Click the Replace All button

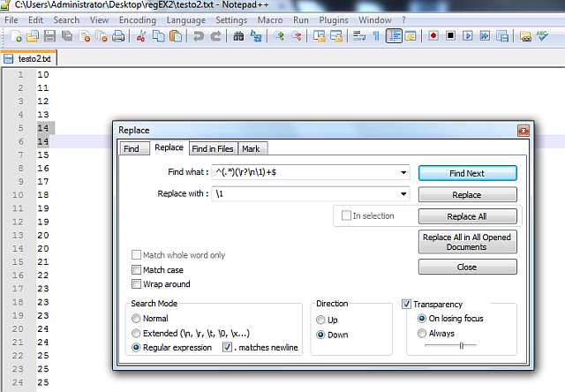coord(467,216)
